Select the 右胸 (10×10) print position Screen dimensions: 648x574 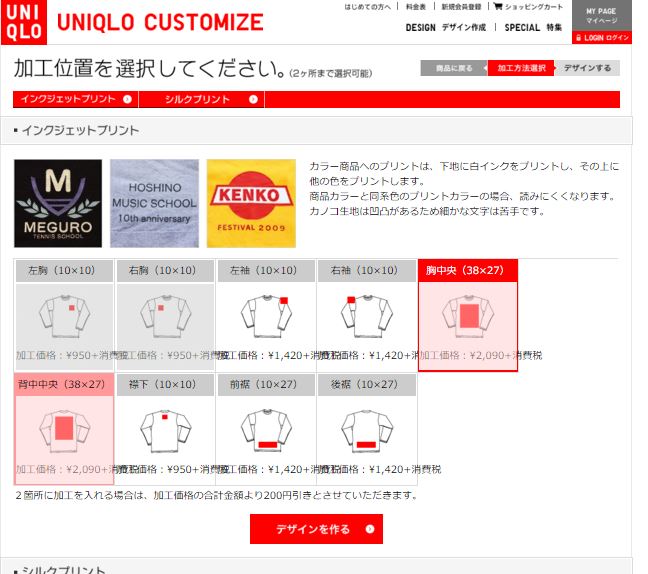pos(165,314)
